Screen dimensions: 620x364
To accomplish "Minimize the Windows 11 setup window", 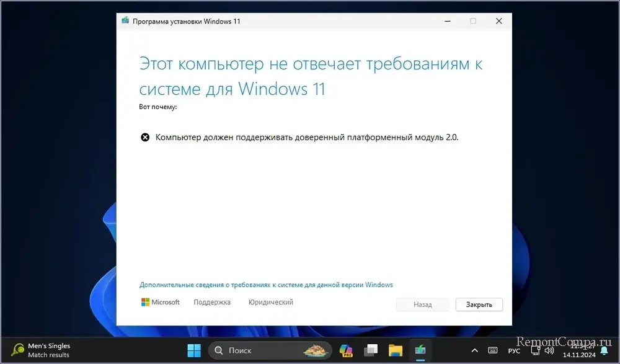I will 448,21.
